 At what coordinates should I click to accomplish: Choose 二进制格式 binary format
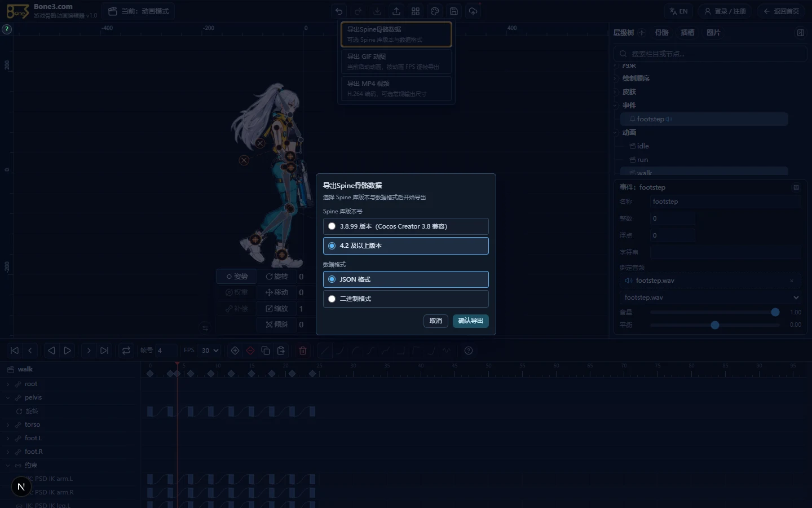(406, 299)
